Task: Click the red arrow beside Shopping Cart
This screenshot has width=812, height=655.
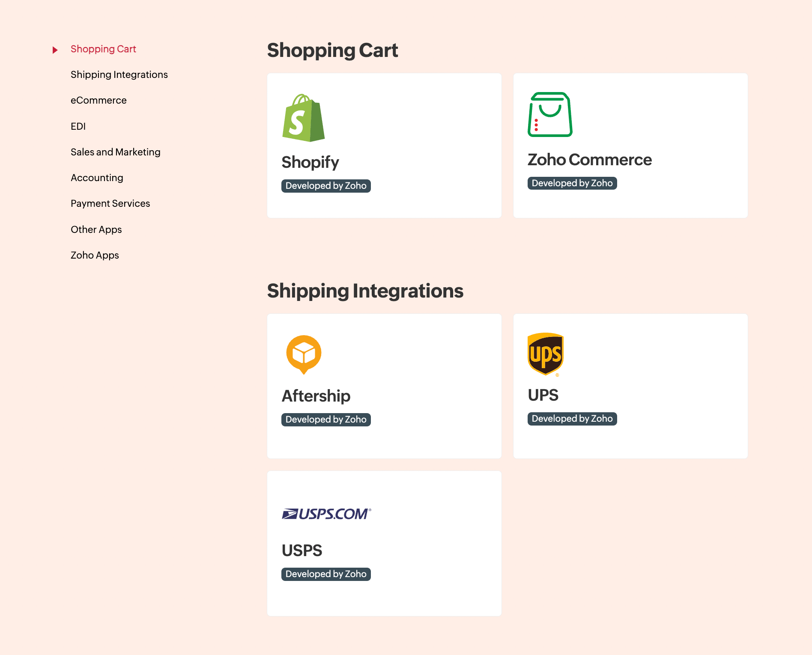Action: pyautogui.click(x=55, y=50)
